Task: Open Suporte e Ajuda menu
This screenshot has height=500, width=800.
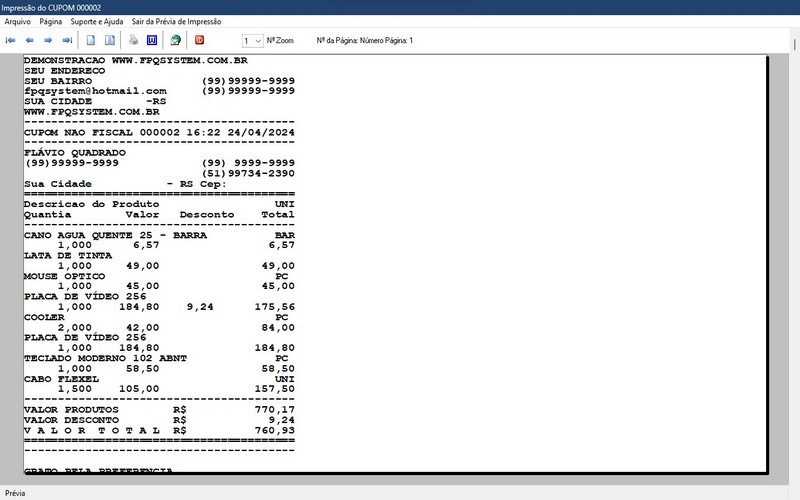Action: pos(97,21)
